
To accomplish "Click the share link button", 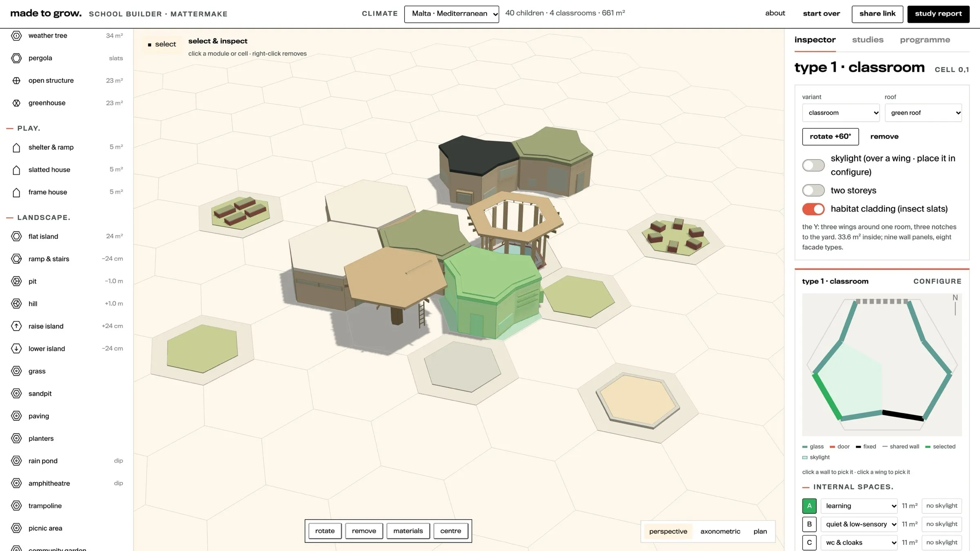I will point(877,14).
